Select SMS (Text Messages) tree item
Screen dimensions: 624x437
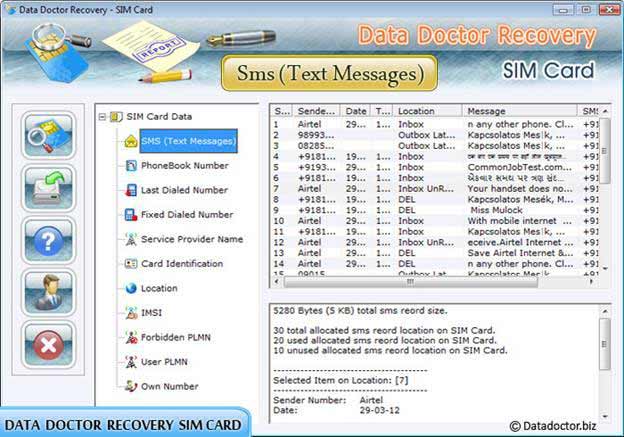[189, 141]
